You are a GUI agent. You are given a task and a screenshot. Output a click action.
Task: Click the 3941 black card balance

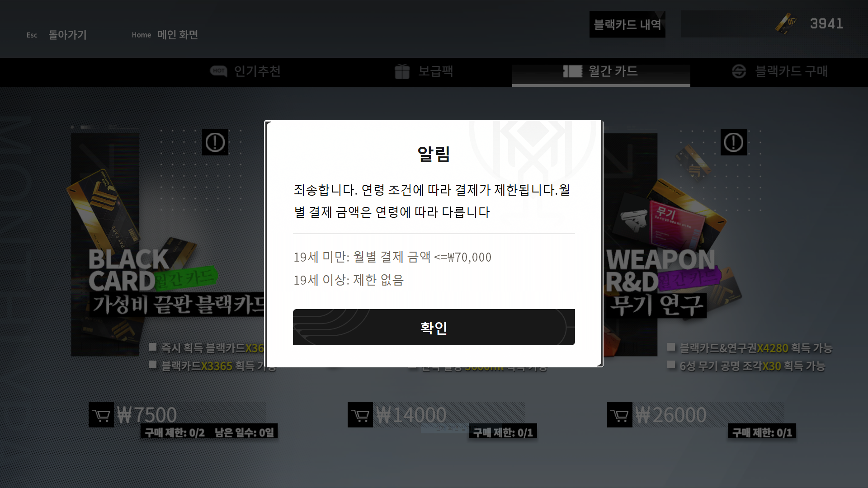pyautogui.click(x=826, y=23)
